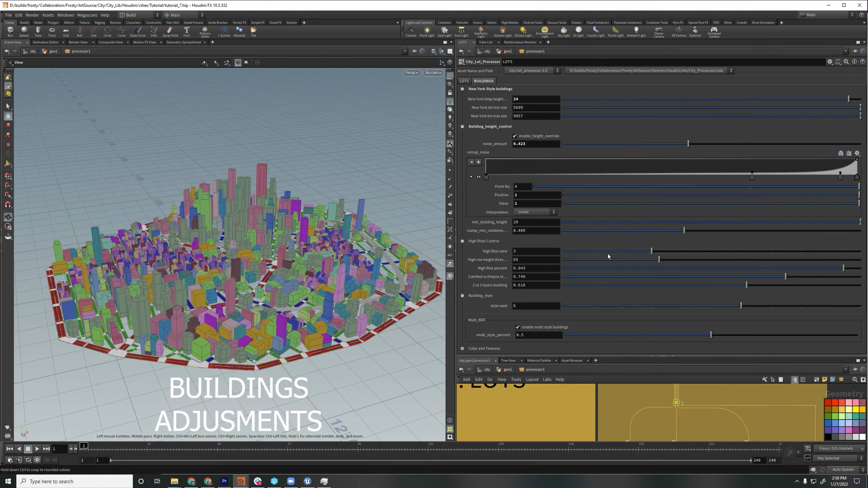868x488 pixels.
Task: Adjust the noise_amount slider handle
Action: [x=688, y=144]
